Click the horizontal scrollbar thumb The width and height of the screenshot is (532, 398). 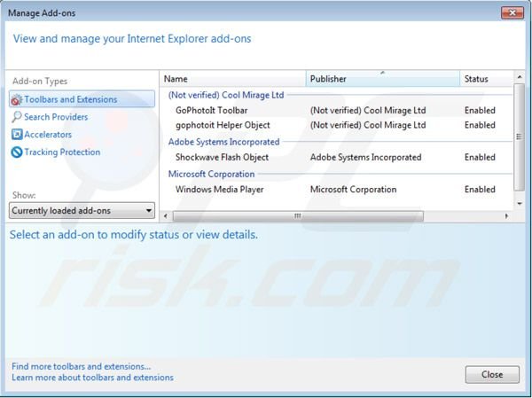pos(298,216)
